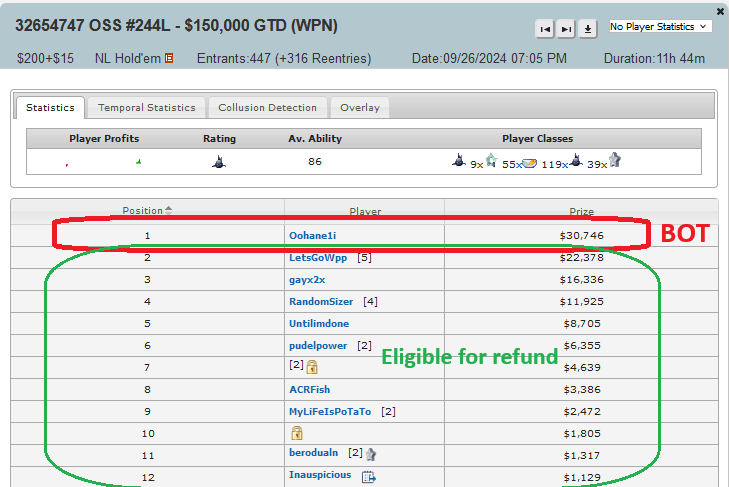Click the $8,705 prize cell
The width and height of the screenshot is (729, 487).
[x=581, y=324]
